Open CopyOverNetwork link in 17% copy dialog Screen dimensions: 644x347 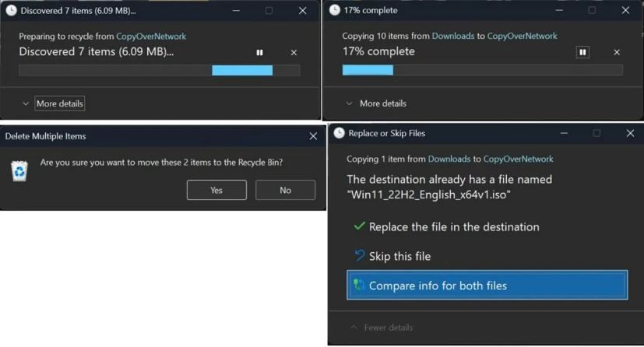pos(522,36)
